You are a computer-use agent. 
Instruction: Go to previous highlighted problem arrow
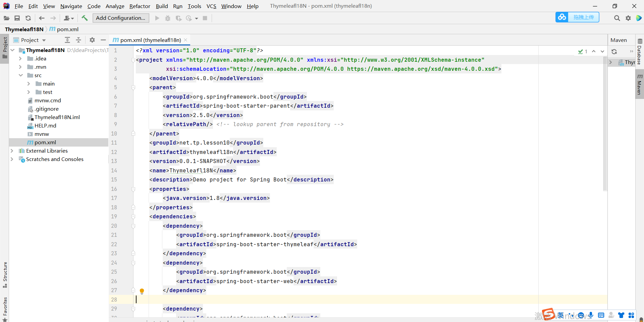coord(594,51)
